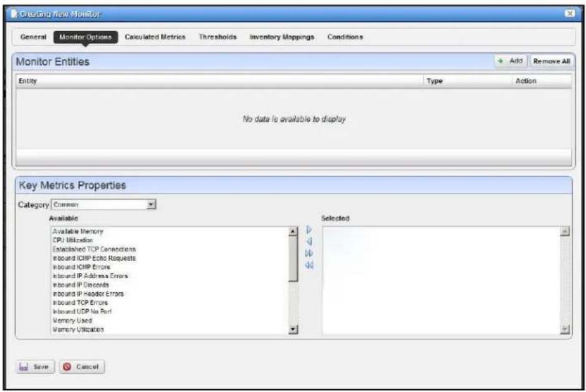The width and height of the screenshot is (586, 392).
Task: Select Available Memory metric
Action: click(78, 231)
